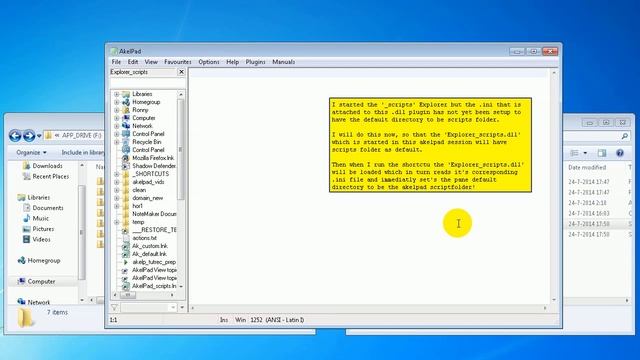Click Include in library button in Explorer
Image resolution: width=640 pixels, height=360 pixels.
[x=83, y=153]
